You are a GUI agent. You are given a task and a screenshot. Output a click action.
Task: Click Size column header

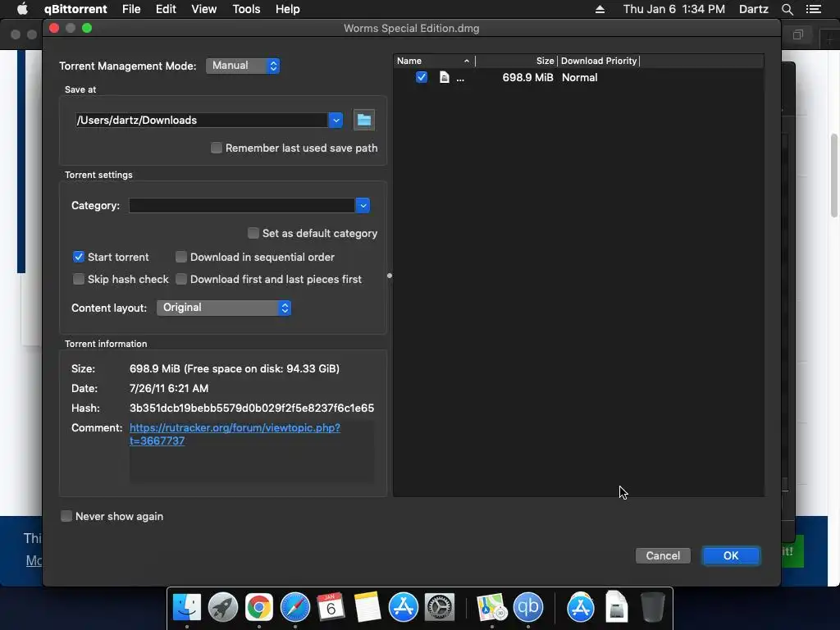517,61
